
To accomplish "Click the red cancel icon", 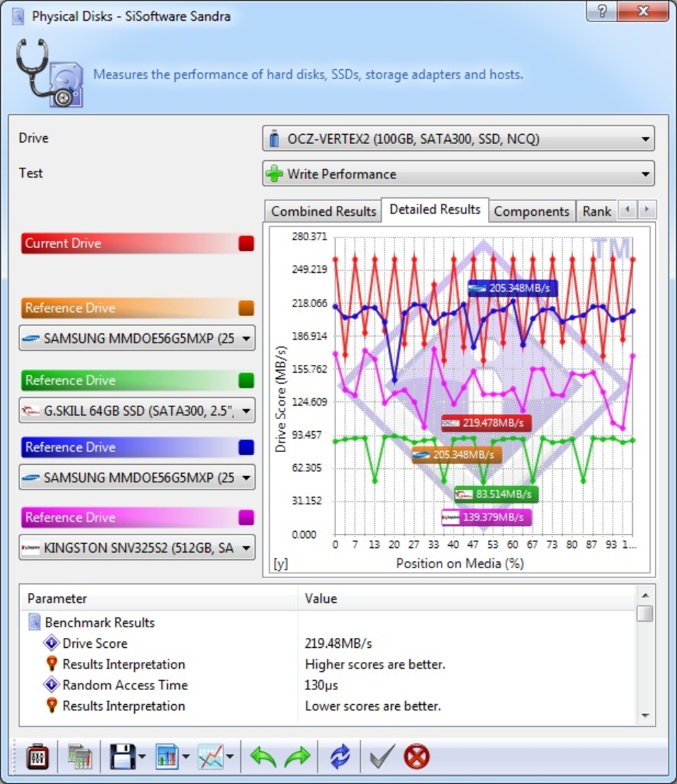I will pyautogui.click(x=416, y=757).
